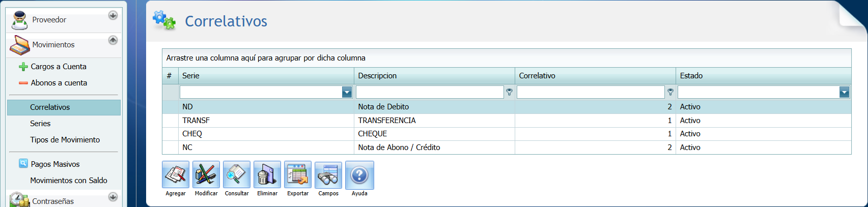Expand the Proveedor sidebar section
Image resolution: width=868 pixels, height=207 pixels.
pos(113,15)
